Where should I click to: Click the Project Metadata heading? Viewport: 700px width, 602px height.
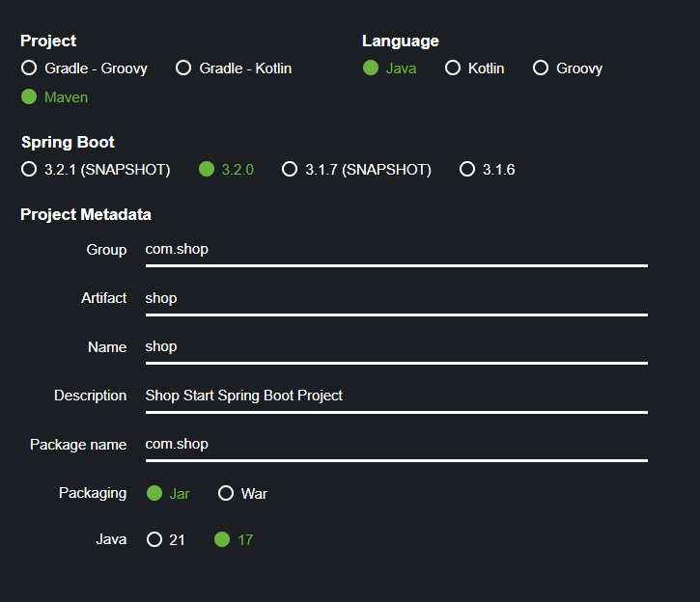(x=86, y=214)
